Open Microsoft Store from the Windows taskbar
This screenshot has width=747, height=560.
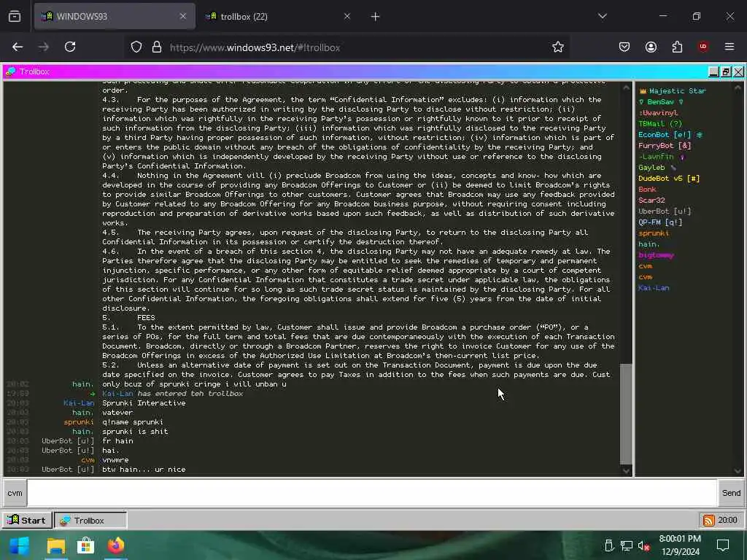click(86, 545)
